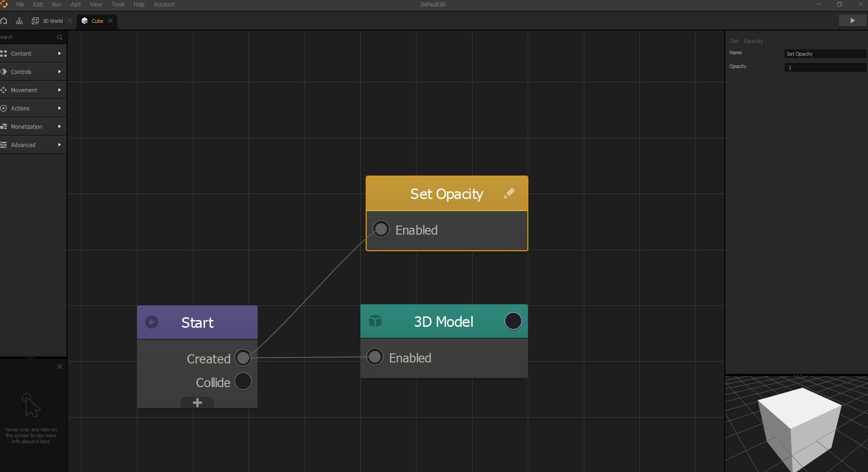Click the Opacity value input field
The height and width of the screenshot is (472, 868).
coord(825,67)
